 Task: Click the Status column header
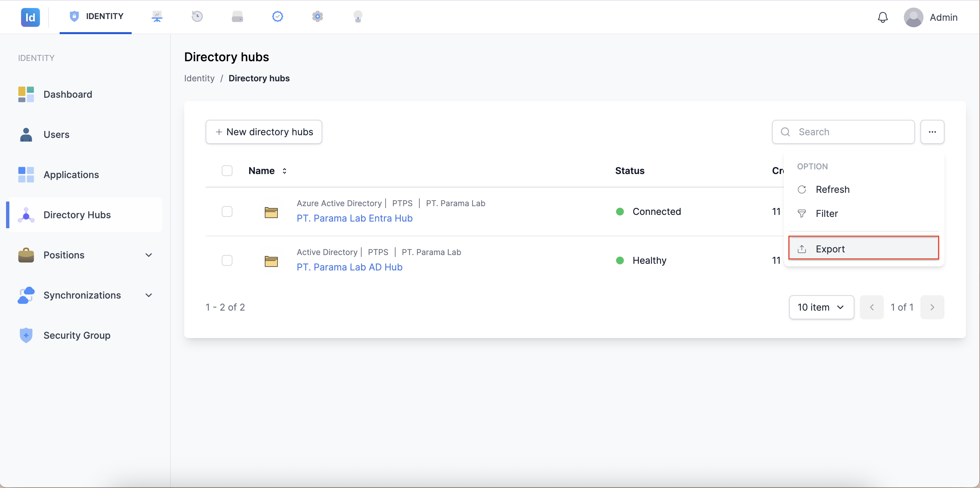click(630, 171)
